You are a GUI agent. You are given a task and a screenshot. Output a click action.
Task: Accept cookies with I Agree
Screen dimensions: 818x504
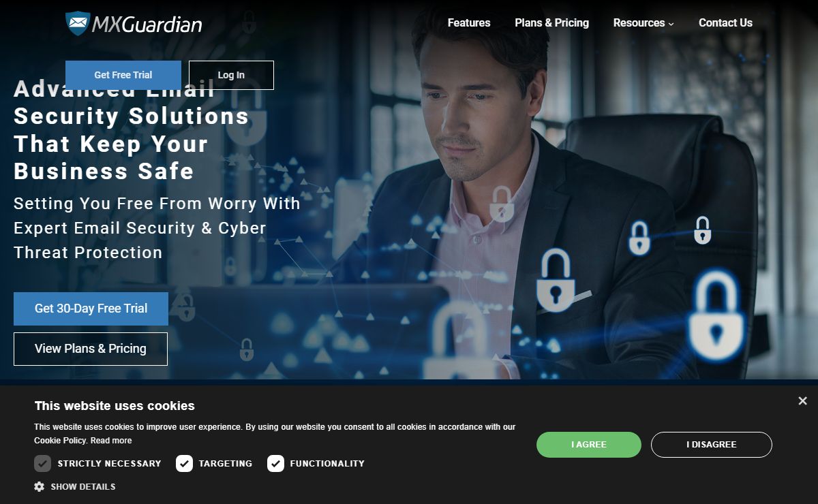[x=589, y=444]
